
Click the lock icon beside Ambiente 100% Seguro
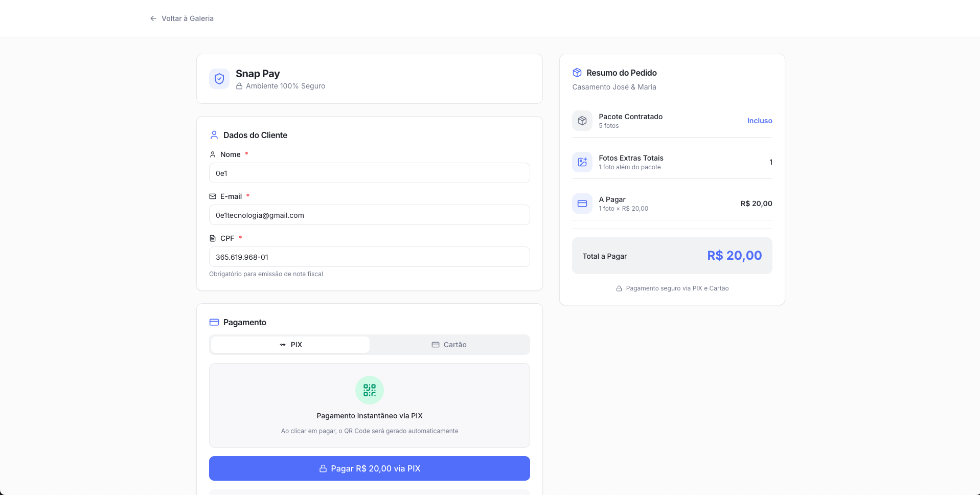coord(239,86)
